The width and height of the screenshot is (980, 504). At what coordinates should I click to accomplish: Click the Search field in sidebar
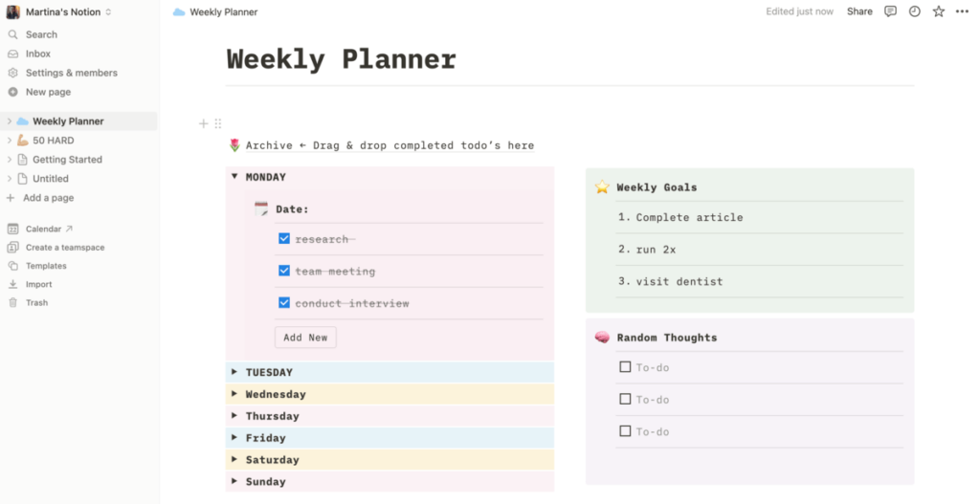pyautogui.click(x=41, y=34)
